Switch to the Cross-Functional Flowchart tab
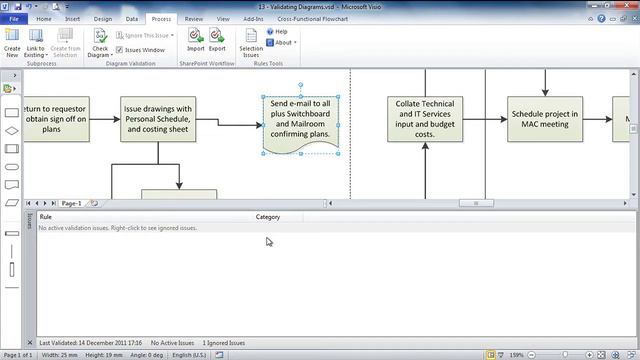The image size is (640, 360). click(312, 19)
